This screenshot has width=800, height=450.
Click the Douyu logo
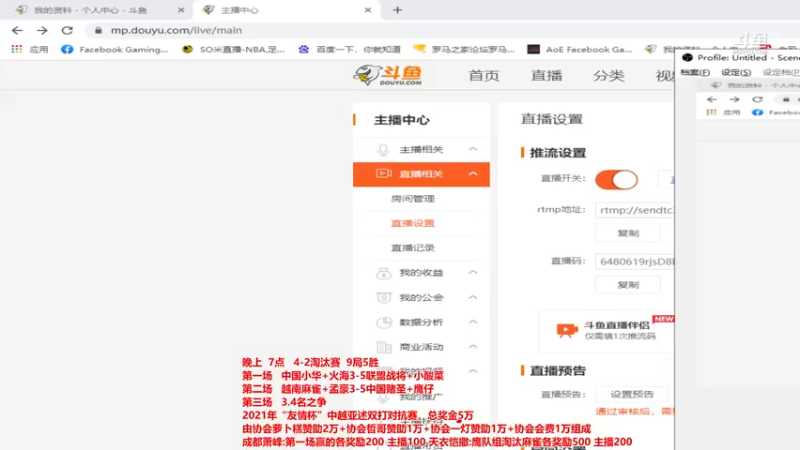(388, 75)
